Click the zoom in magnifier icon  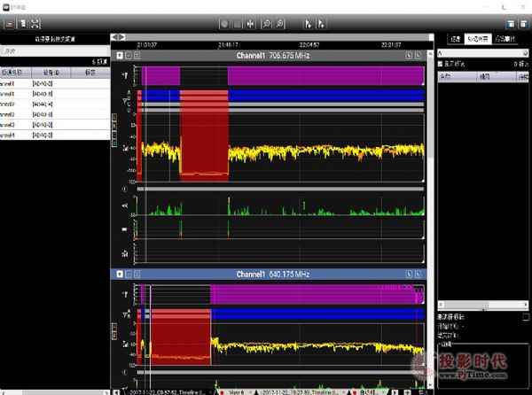pyautogui.click(x=266, y=25)
